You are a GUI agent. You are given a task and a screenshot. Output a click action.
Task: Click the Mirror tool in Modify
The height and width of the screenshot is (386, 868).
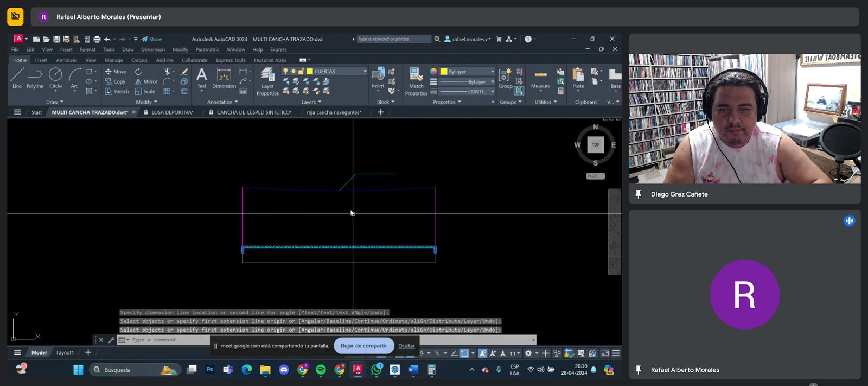point(146,81)
